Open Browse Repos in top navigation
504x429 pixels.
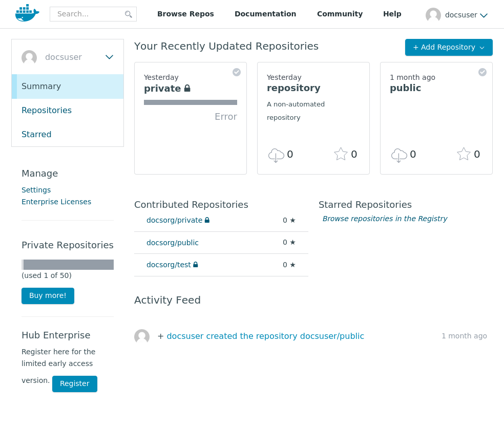tap(185, 14)
